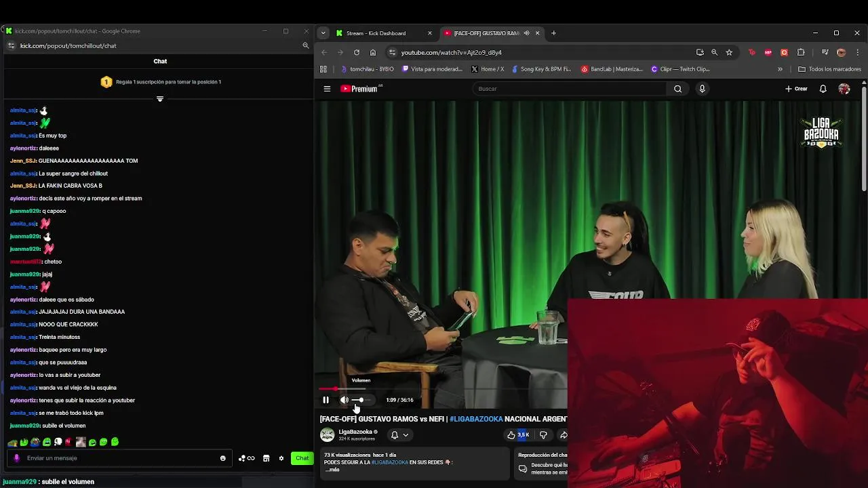Open the tab search dropdown arrow
This screenshot has width=868, height=488.
tap(323, 33)
